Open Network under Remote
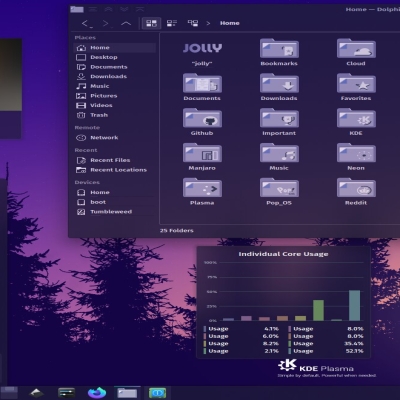 tap(114, 138)
